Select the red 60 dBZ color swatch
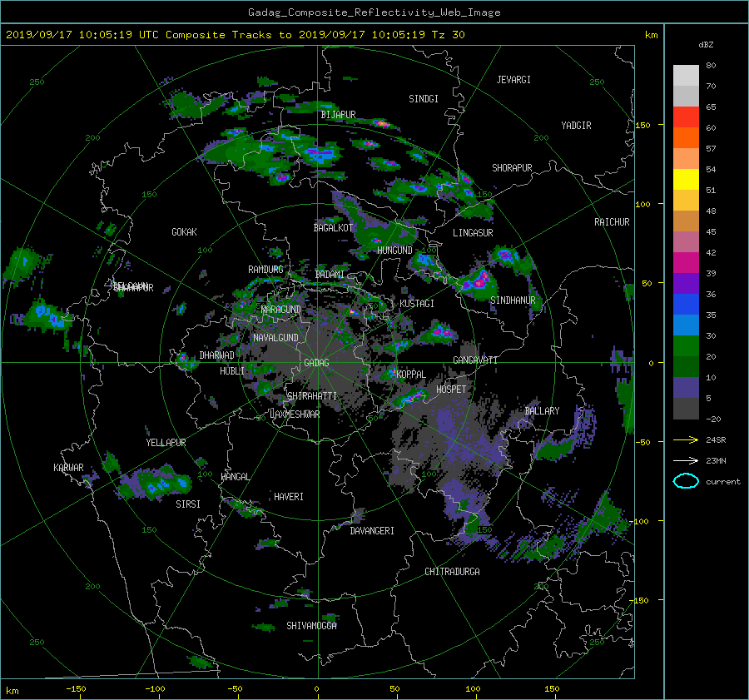 click(x=686, y=117)
